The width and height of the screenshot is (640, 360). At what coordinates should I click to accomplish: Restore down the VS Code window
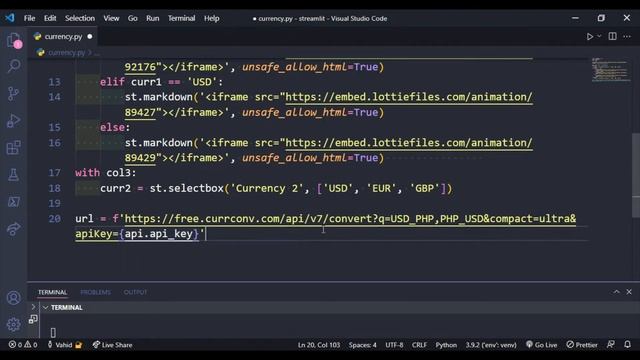point(601,18)
